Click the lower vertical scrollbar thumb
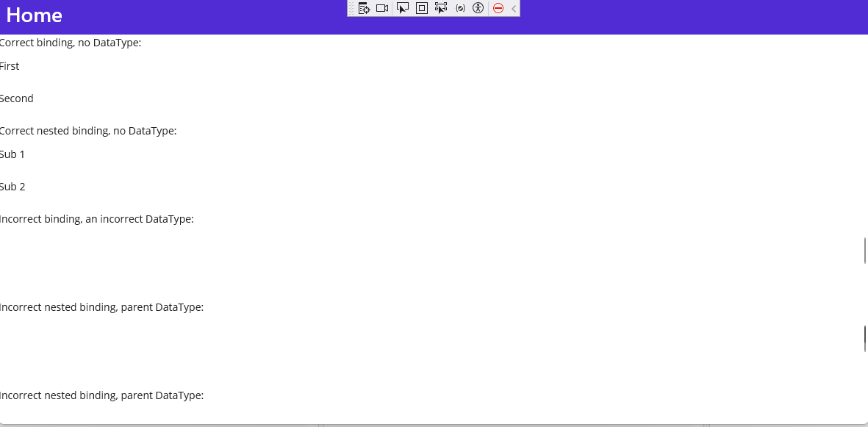The width and height of the screenshot is (868, 427). click(865, 337)
